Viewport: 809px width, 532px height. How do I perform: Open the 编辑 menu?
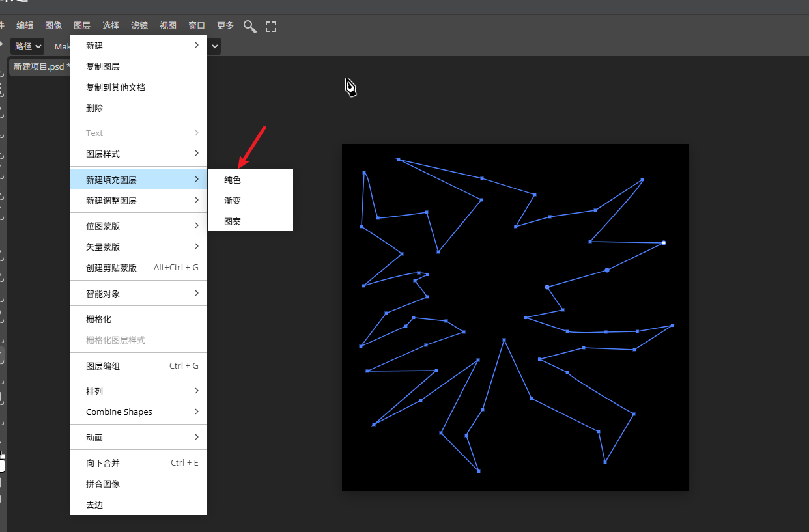pos(25,25)
